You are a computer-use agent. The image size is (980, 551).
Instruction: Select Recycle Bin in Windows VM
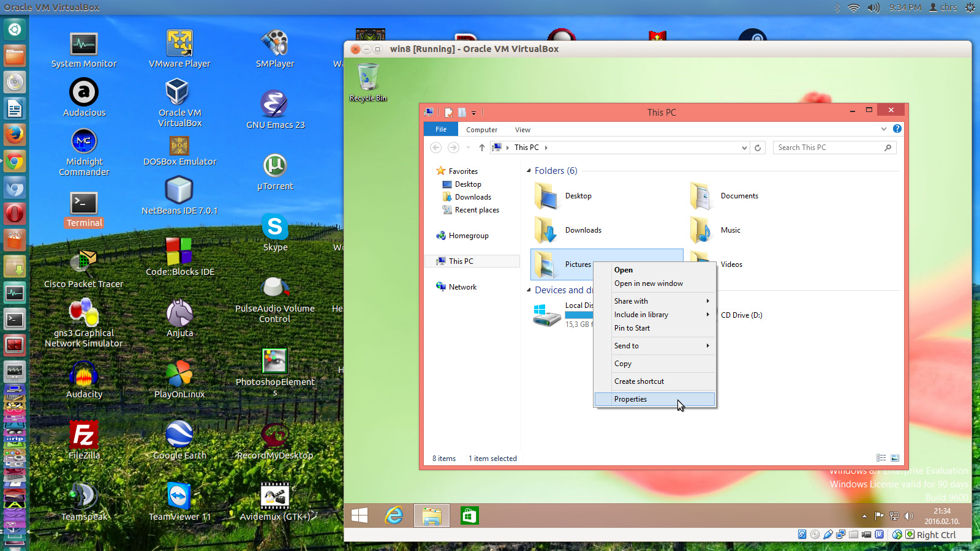coord(368,82)
